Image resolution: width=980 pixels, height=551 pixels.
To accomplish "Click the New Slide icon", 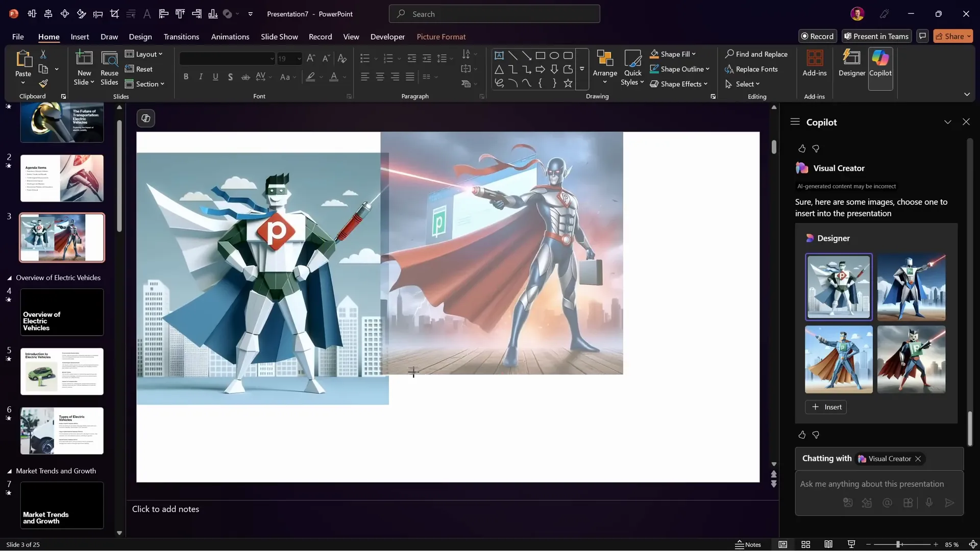I will point(84,58).
